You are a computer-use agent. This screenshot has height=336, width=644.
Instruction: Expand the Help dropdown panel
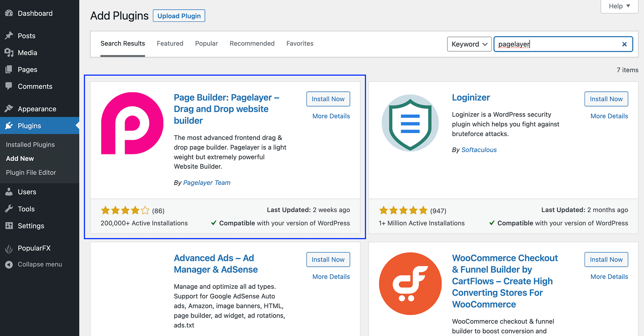pyautogui.click(x=619, y=6)
